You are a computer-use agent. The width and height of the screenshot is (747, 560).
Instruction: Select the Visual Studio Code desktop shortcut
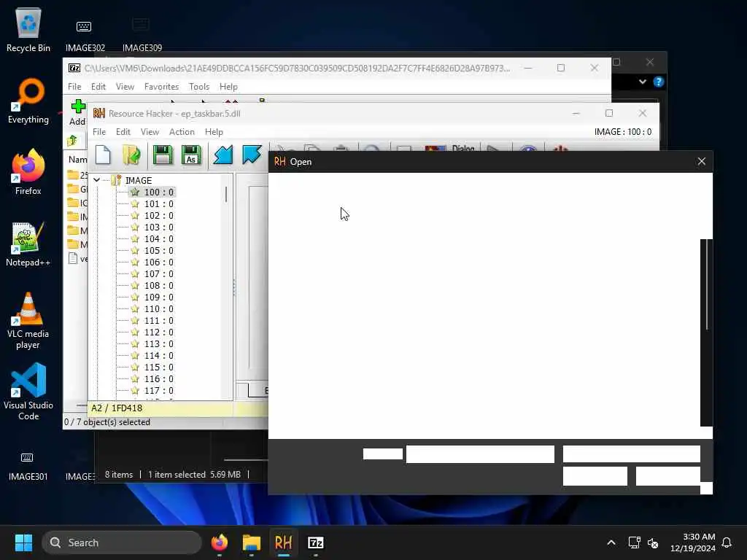point(28,392)
